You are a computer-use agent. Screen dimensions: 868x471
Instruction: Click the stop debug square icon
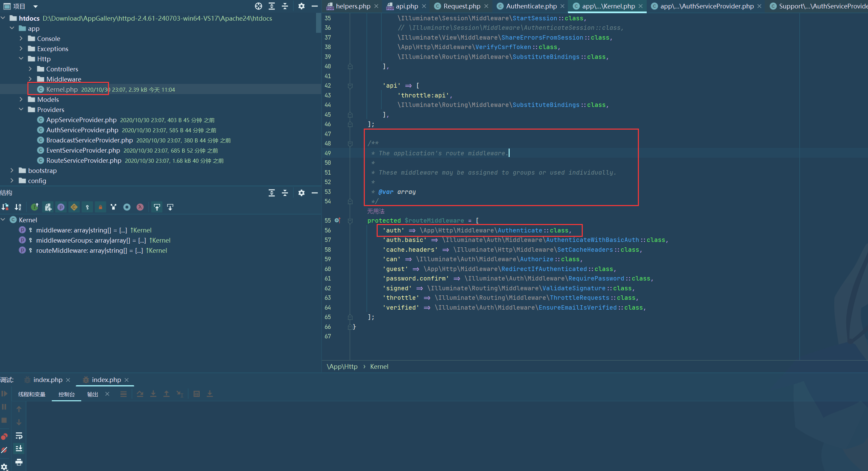[4, 421]
